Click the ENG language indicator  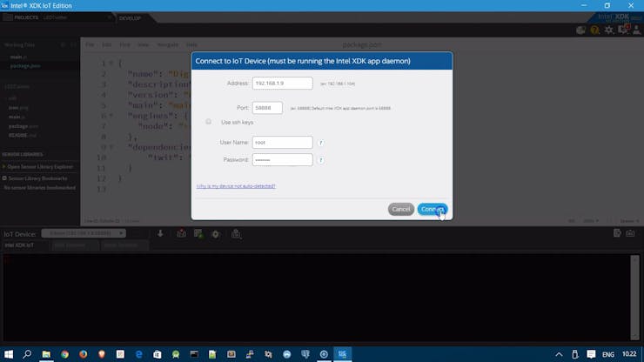pyautogui.click(x=608, y=355)
